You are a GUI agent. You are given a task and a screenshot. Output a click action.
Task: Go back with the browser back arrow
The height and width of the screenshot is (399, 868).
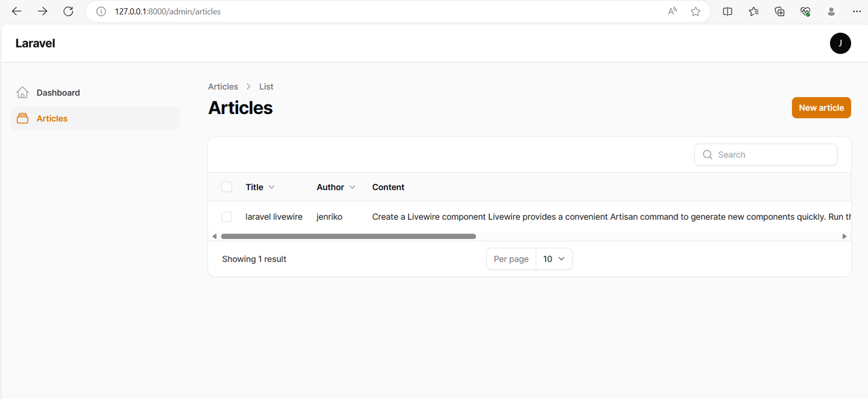point(17,12)
